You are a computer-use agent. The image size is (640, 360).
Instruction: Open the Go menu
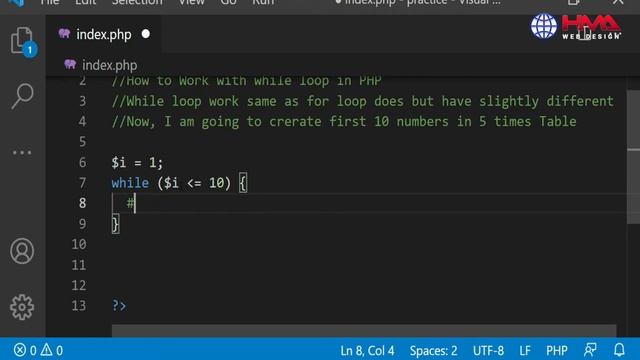click(x=228, y=2)
